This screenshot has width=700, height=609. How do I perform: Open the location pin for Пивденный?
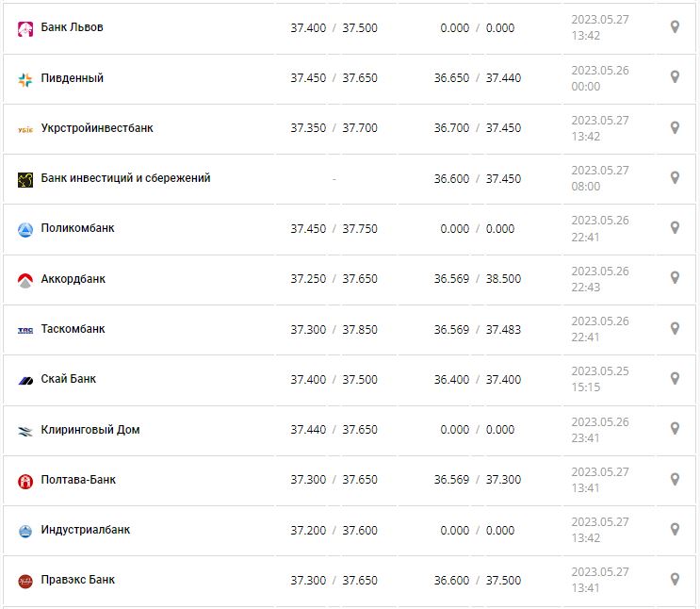point(675,77)
